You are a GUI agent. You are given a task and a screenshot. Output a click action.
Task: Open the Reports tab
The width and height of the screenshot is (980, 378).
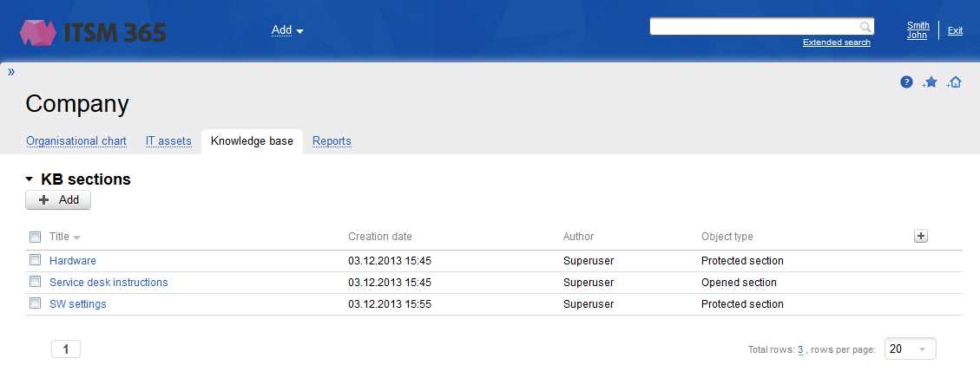tap(332, 141)
